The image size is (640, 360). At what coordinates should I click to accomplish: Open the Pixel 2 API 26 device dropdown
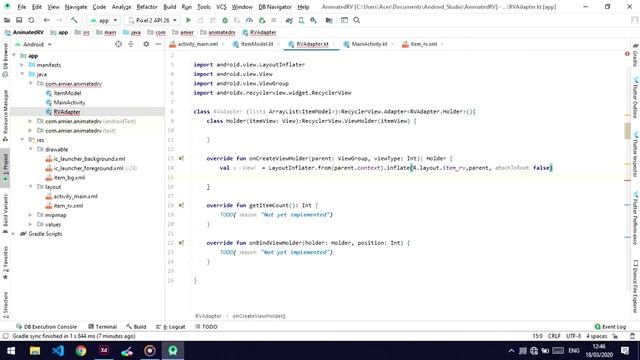point(153,20)
